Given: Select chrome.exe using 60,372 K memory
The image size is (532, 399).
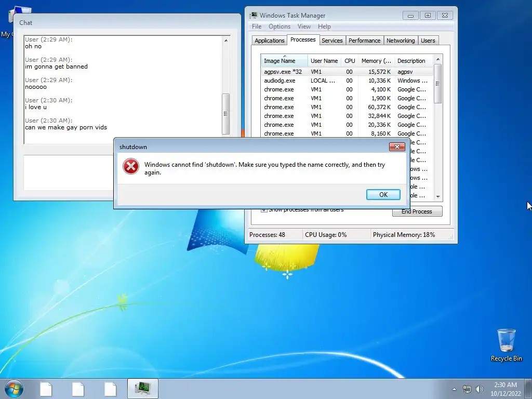Looking at the screenshot, I should [347, 107].
